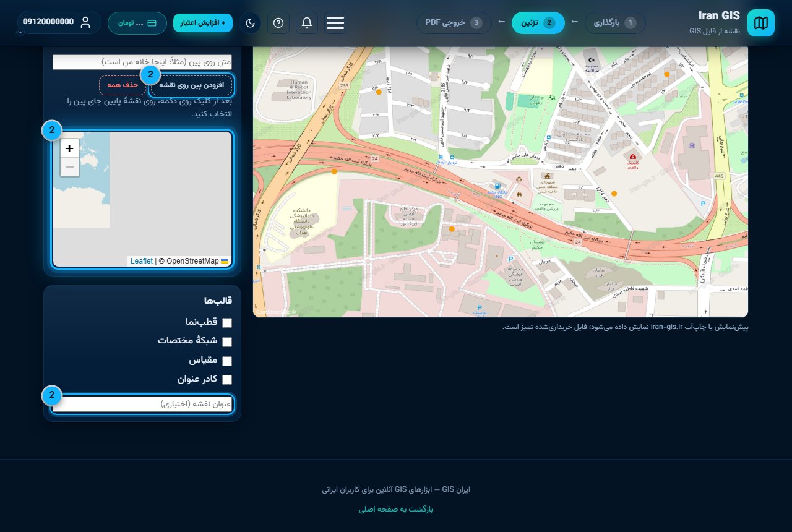Click the افزودن پین روی نقشه button
This screenshot has width=792, height=532.
click(x=191, y=85)
